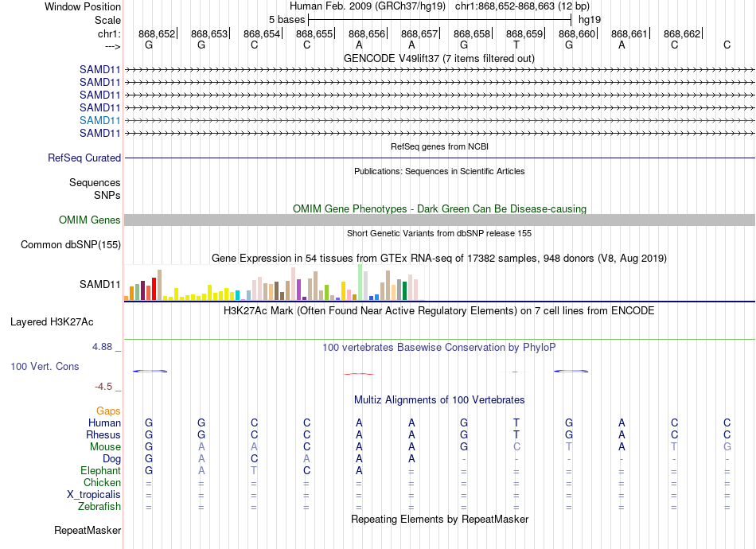Click the position label 868,652
The image size is (756, 549).
[x=157, y=33]
